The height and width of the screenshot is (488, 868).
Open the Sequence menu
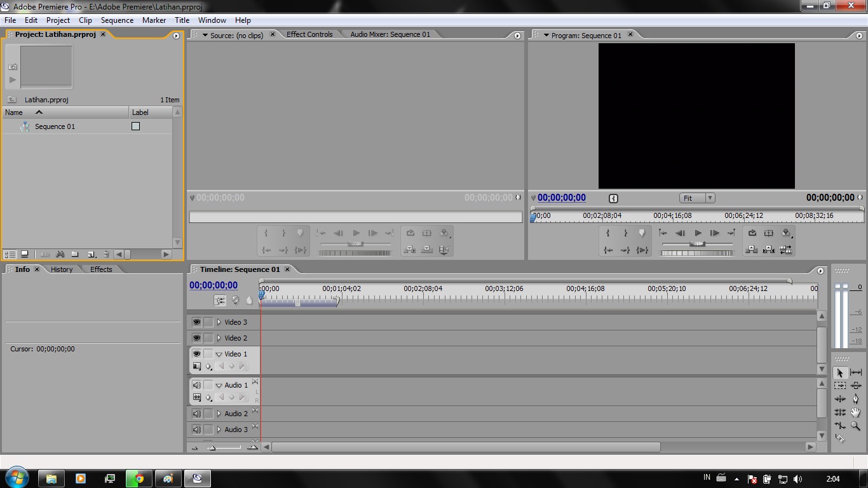pos(118,20)
